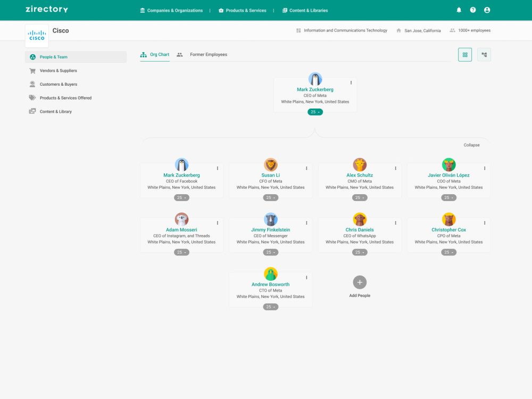Click Andrew Bosworth's parrot avatar
This screenshot has height=399, width=532.
(271, 274)
